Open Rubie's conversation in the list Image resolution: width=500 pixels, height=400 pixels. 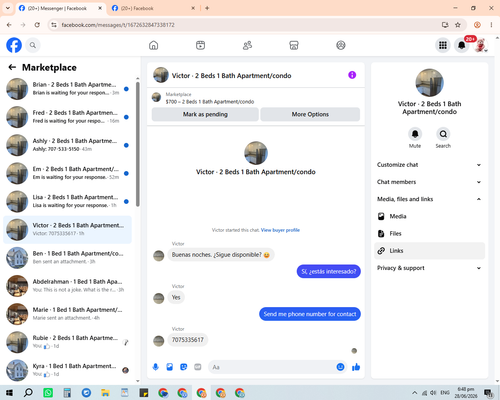pos(67,342)
